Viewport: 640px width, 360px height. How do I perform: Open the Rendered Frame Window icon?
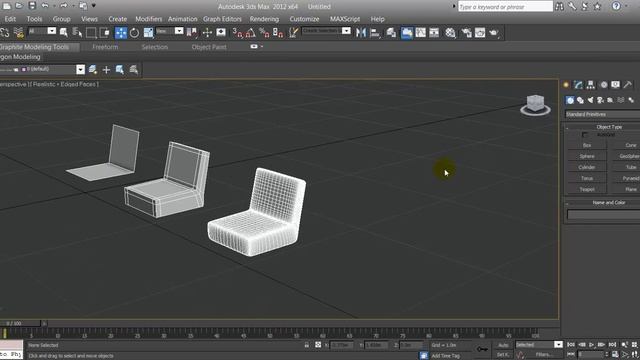(480, 33)
